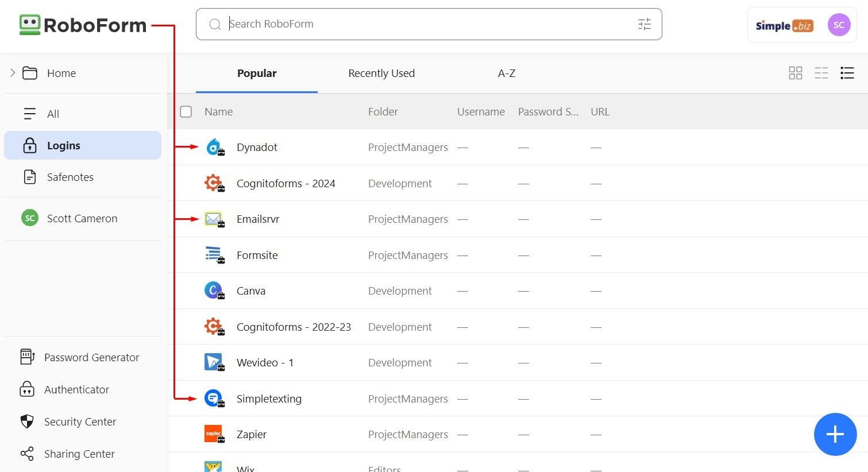Click the Home folder icon
Viewport: 868px width, 472px height.
click(30, 73)
